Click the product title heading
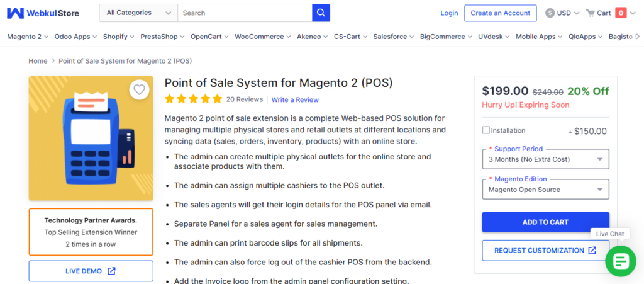The width and height of the screenshot is (644, 284). click(279, 83)
